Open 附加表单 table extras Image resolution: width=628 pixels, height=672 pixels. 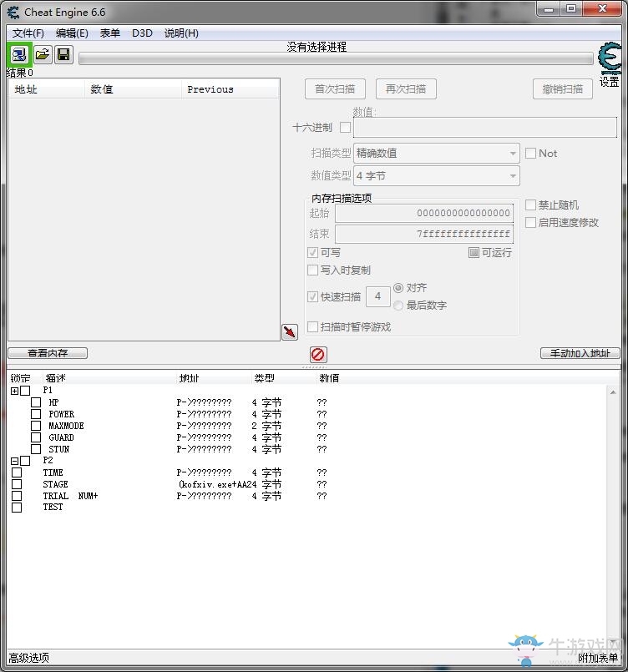(x=598, y=658)
